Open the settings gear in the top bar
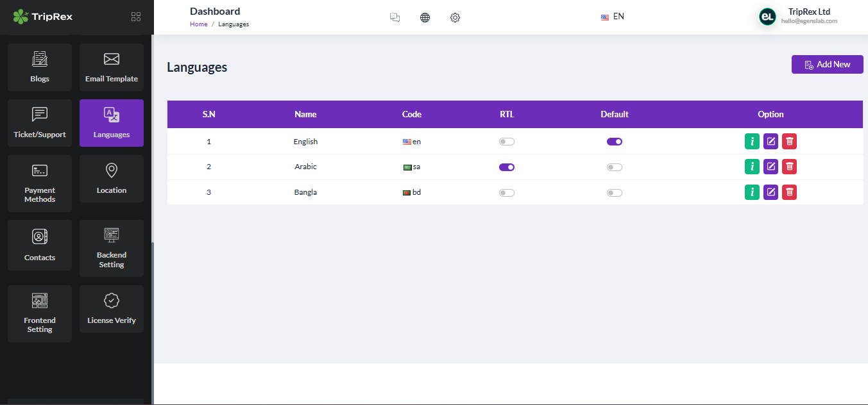This screenshot has height=405, width=868. tap(455, 17)
